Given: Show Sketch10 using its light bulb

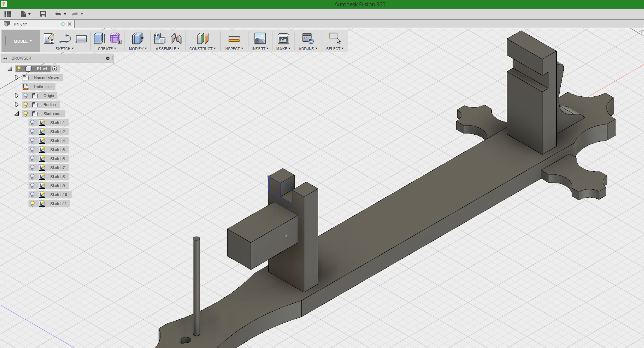Looking at the screenshot, I should (x=32, y=195).
